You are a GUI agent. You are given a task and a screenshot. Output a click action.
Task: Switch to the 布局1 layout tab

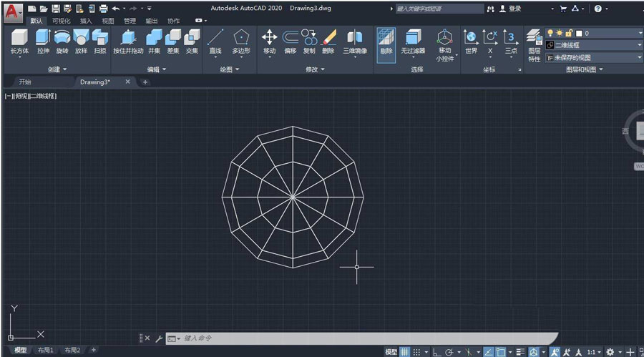[x=45, y=350]
